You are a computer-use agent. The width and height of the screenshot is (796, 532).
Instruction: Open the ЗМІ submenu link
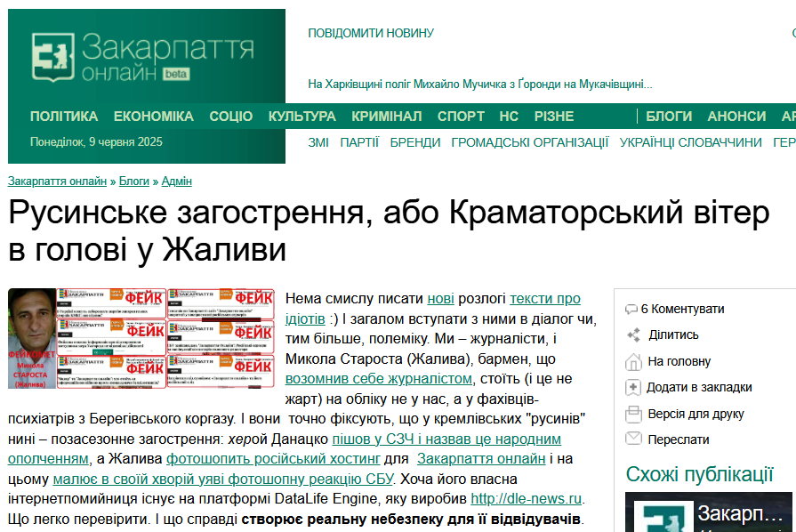[x=318, y=142]
